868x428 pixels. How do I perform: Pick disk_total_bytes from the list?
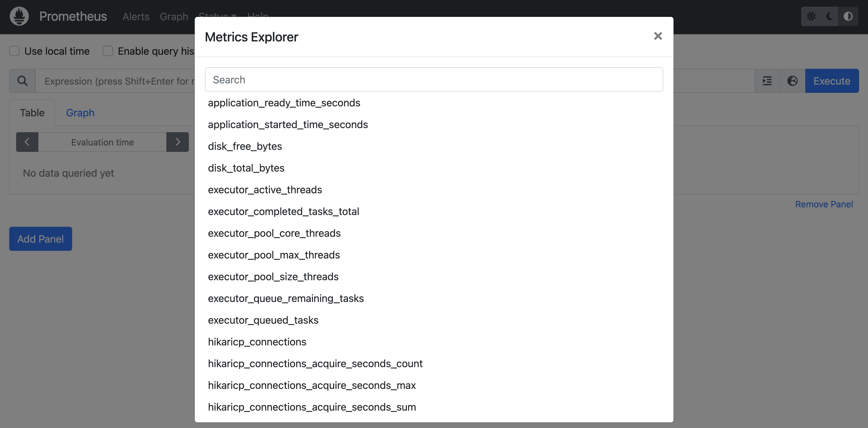click(x=246, y=168)
